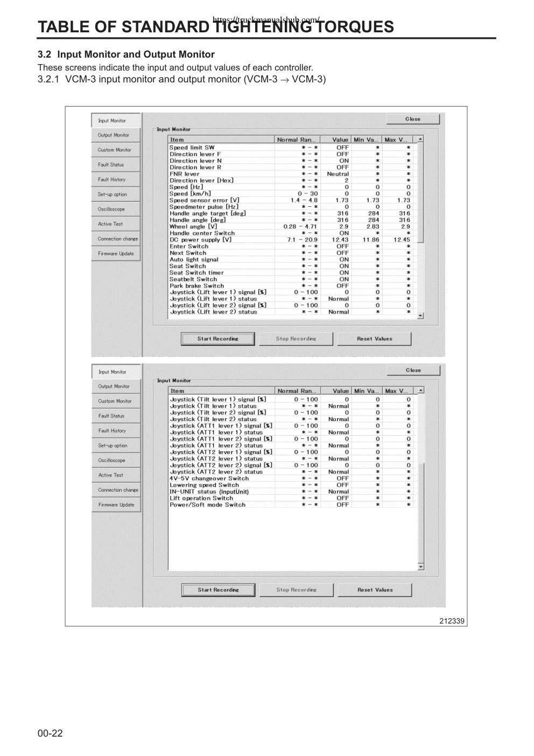This screenshot has height=756, width=534.
Task: Select the 'Speed limit SW' row
Action: pos(292,148)
